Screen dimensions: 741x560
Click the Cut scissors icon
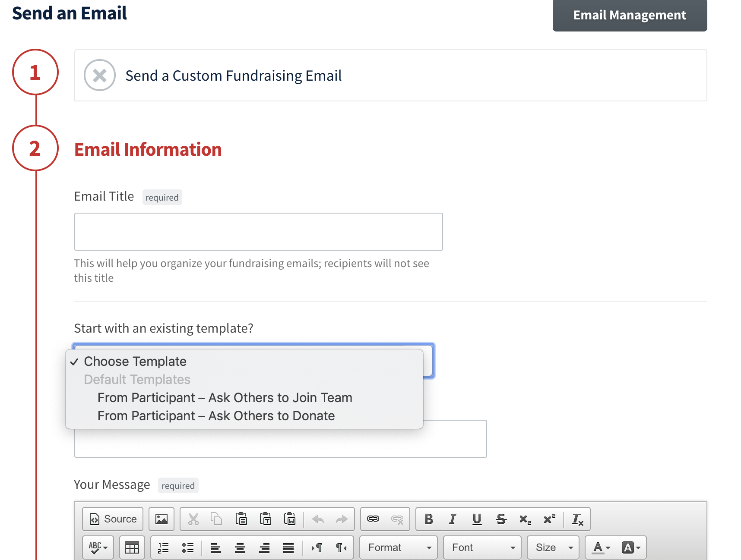tap(193, 519)
